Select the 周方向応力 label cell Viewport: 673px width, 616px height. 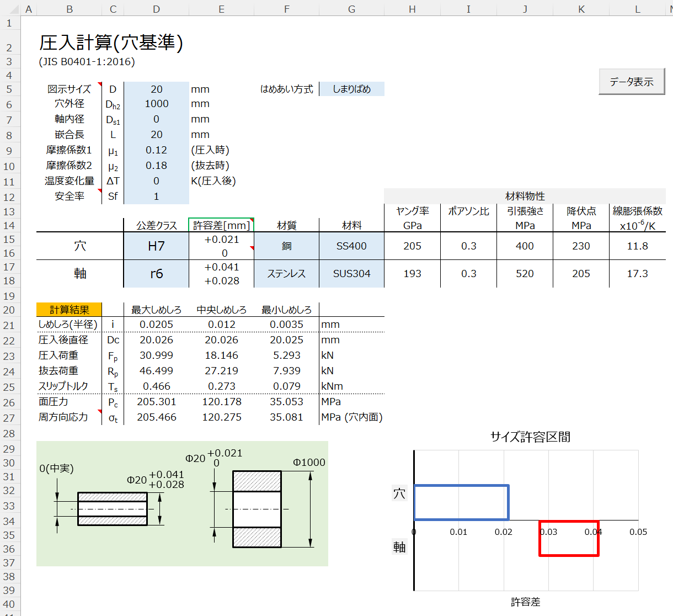point(70,417)
